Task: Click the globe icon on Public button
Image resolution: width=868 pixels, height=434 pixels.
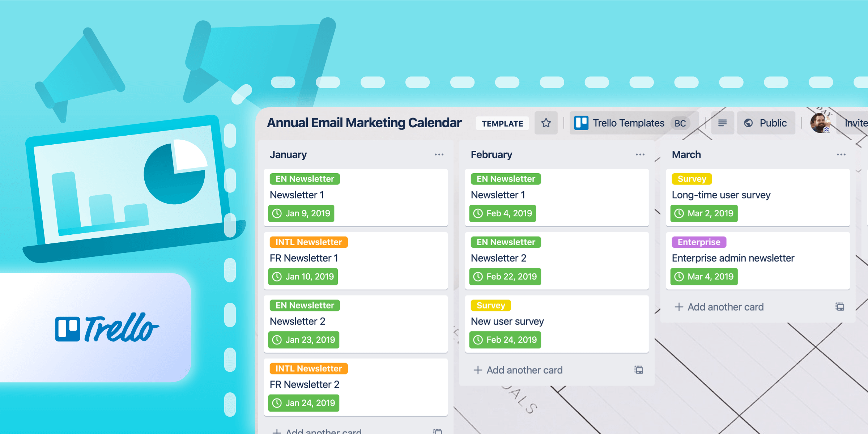Action: [x=748, y=123]
